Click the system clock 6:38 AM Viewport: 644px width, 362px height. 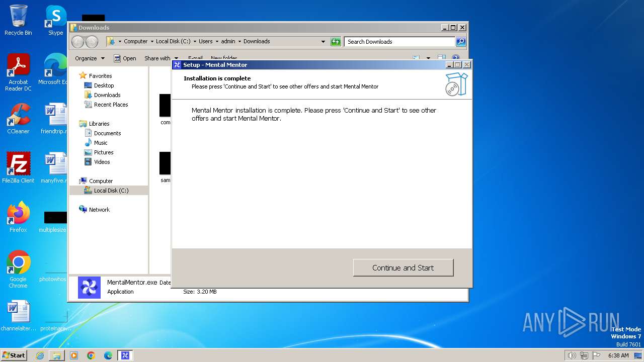pyautogui.click(x=618, y=355)
